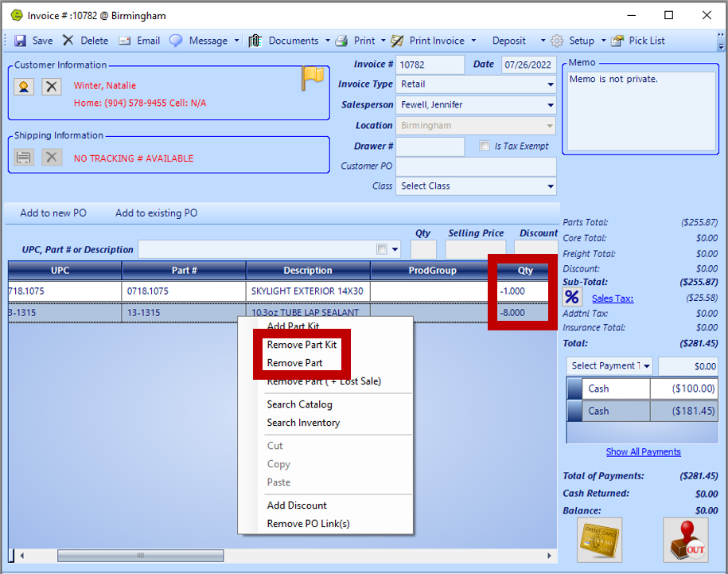The image size is (728, 574).
Task: Click customer name Winter, Natalie
Action: tap(105, 85)
